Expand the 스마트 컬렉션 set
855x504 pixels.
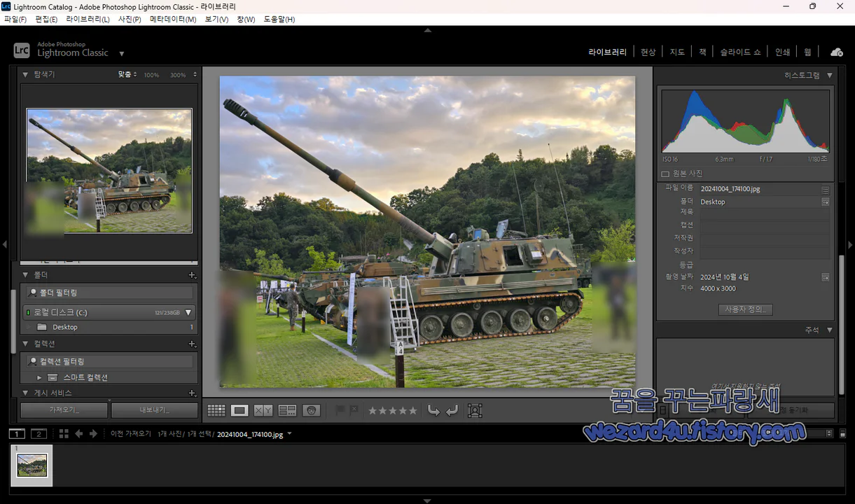click(40, 377)
